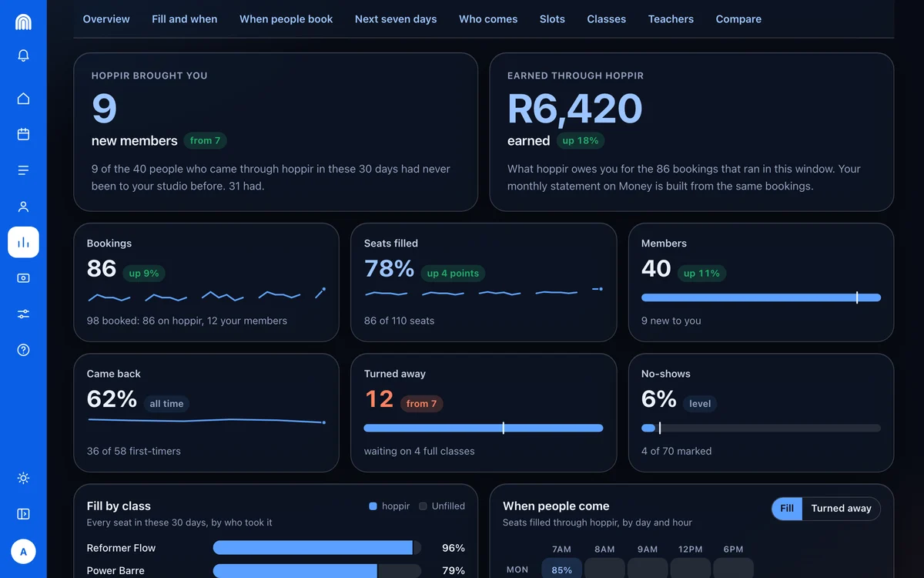The width and height of the screenshot is (924, 578).
Task: Open the account avatar labeled A
Action: (23, 552)
